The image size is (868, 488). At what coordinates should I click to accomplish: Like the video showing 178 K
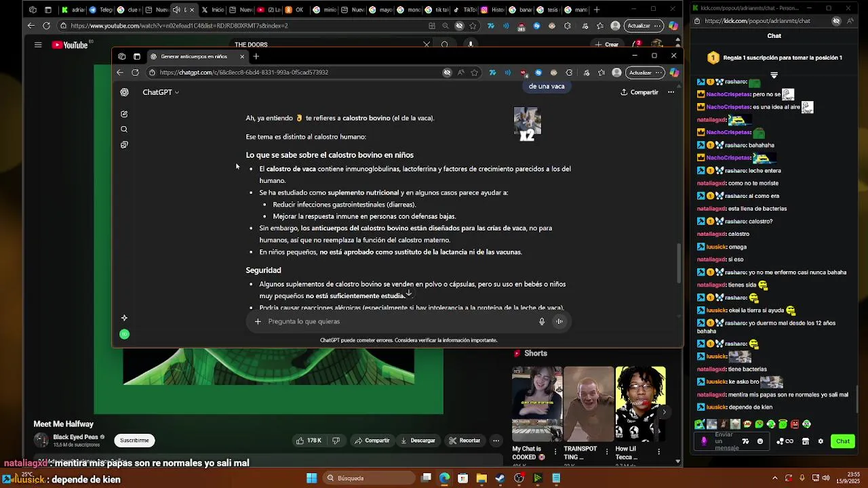coord(309,441)
